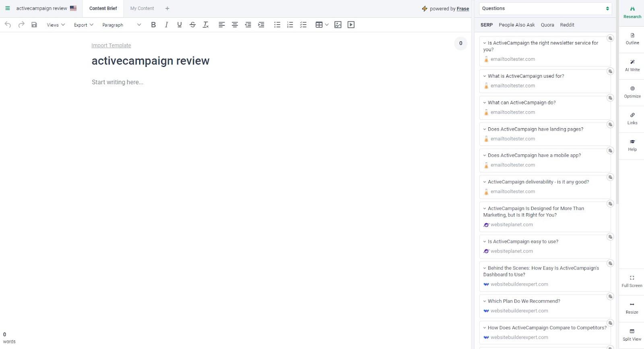Click the score badge showing 0
The height and width of the screenshot is (349, 644).
click(x=461, y=44)
